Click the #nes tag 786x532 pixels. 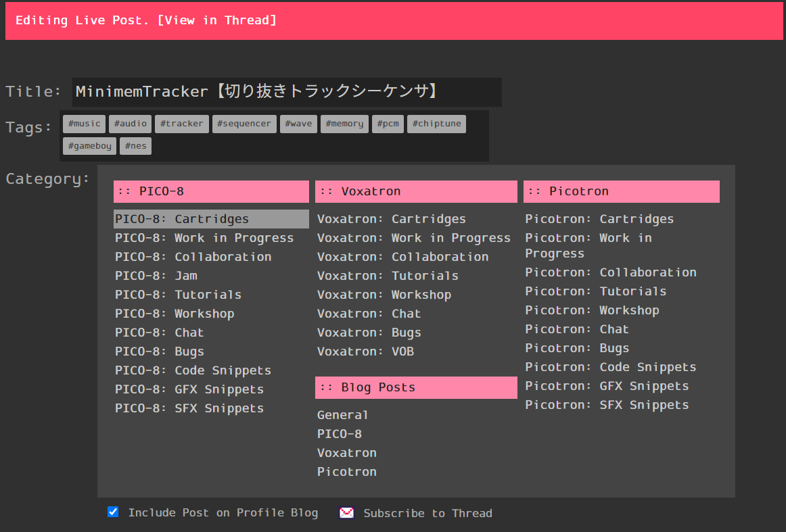coord(136,146)
